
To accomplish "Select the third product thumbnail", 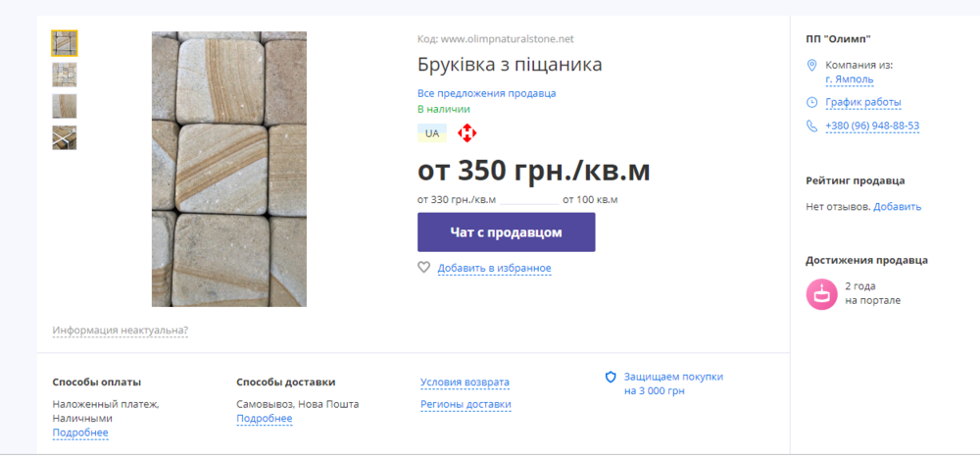I will tap(65, 106).
